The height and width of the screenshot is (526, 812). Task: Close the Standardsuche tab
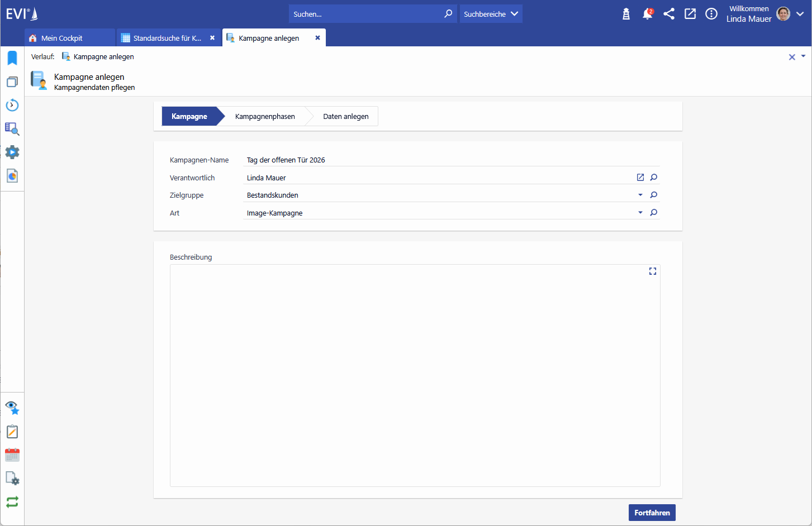click(x=212, y=38)
